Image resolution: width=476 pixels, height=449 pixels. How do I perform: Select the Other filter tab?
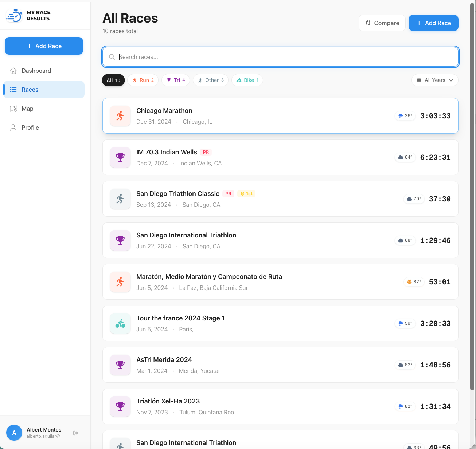coord(210,80)
